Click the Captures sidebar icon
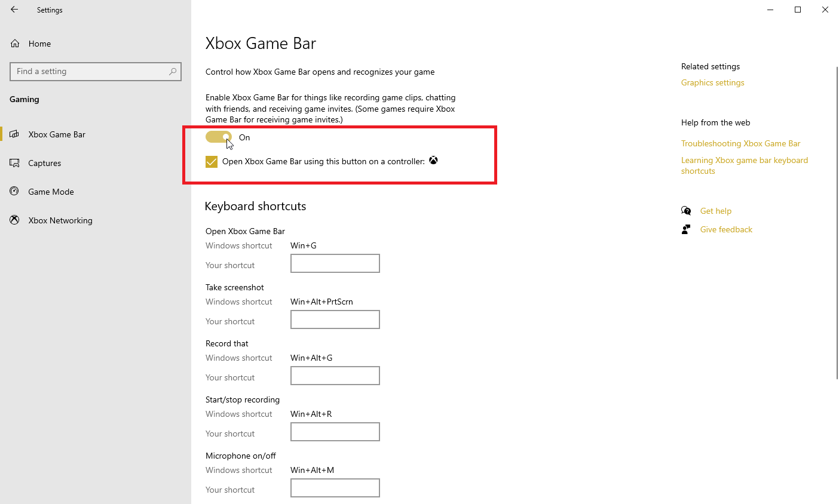This screenshot has width=839, height=504. [x=14, y=163]
